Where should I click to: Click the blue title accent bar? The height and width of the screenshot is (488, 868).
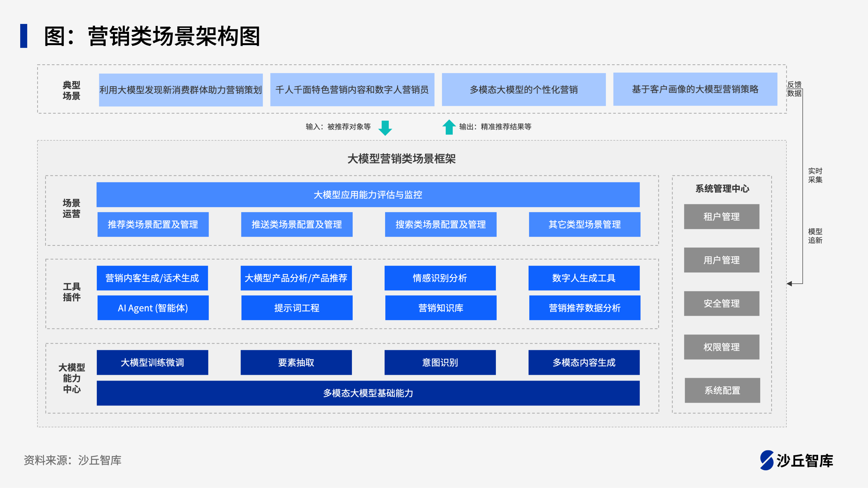(24, 36)
